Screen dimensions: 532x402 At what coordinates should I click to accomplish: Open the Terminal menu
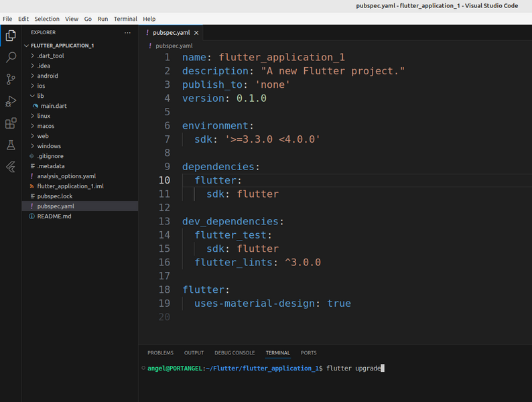pyautogui.click(x=125, y=19)
